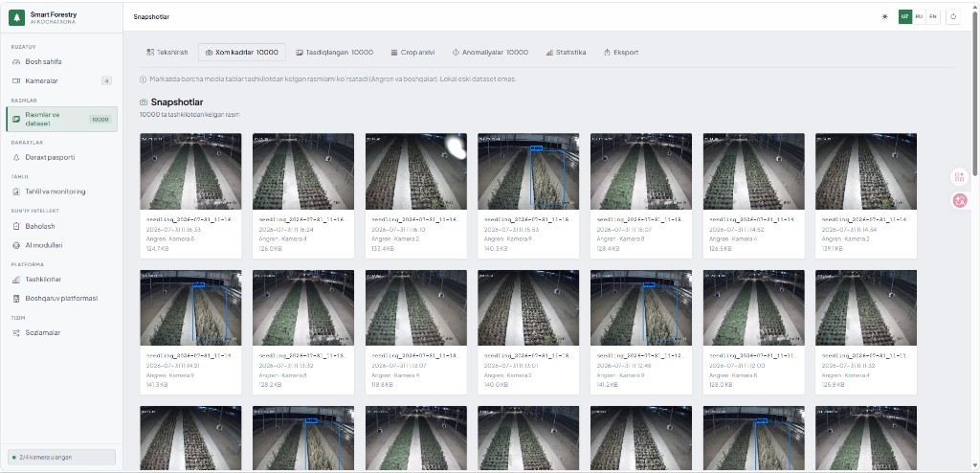Click the Sozlamalar sliders icon

click(x=17, y=333)
